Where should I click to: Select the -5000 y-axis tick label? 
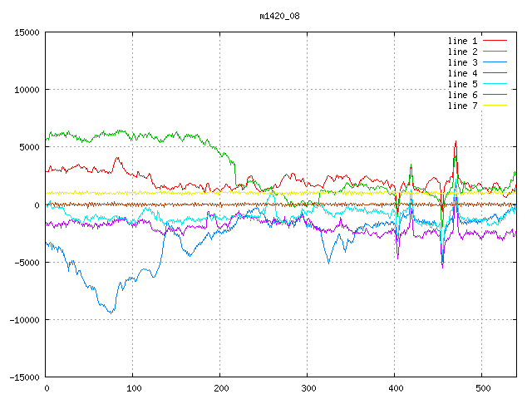click(26, 263)
